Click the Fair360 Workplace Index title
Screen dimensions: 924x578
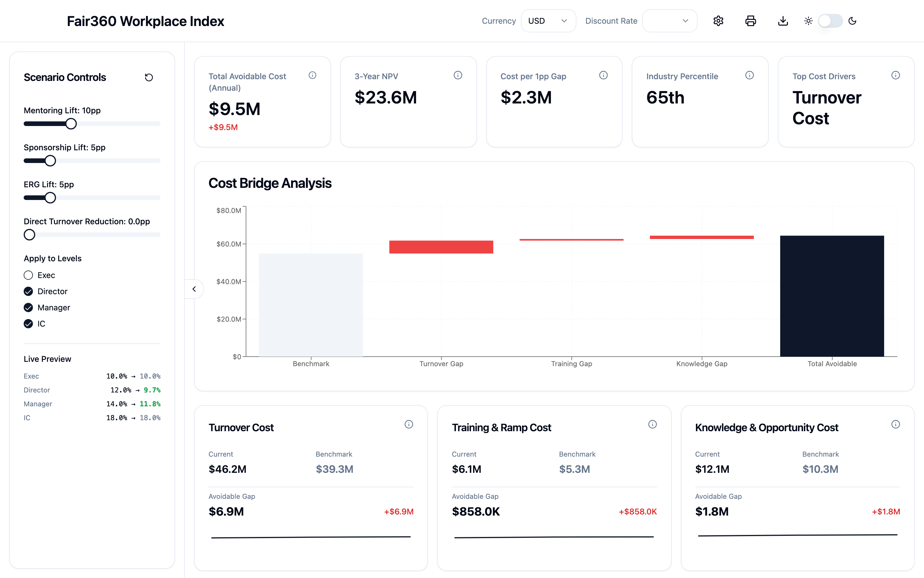point(146,21)
